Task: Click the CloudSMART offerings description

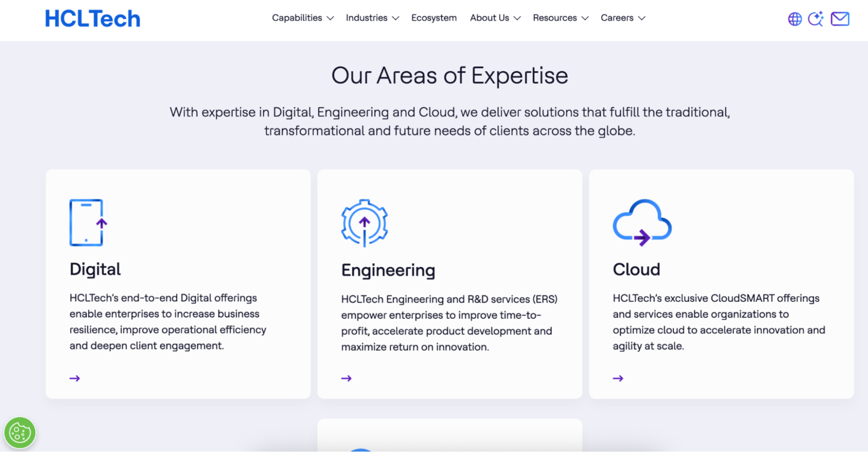Action: (719, 322)
